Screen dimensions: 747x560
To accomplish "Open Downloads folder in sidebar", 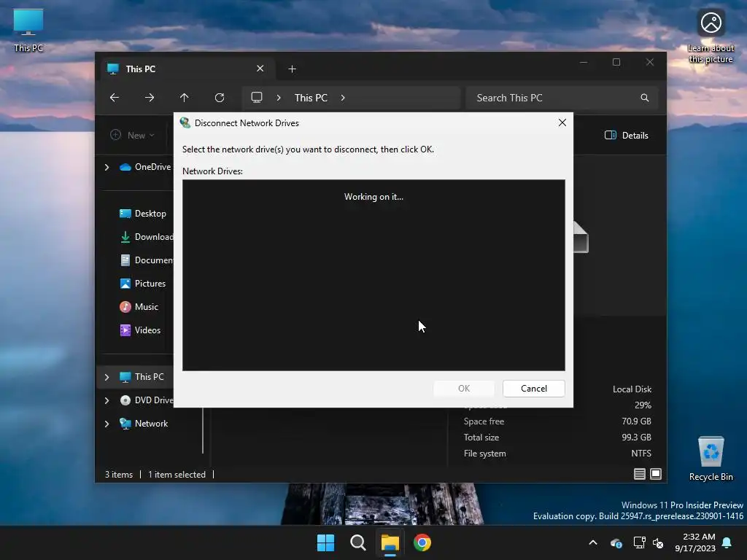I will [146, 237].
